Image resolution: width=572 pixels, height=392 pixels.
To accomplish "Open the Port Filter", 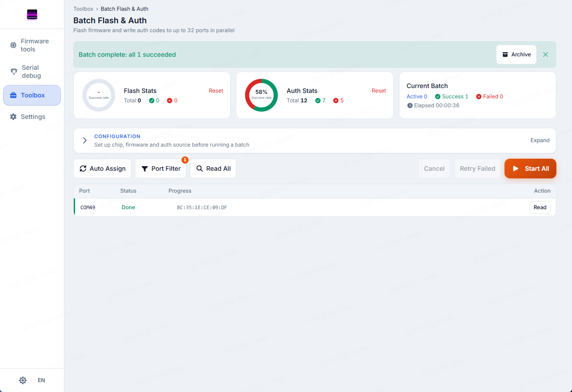I will click(x=161, y=169).
